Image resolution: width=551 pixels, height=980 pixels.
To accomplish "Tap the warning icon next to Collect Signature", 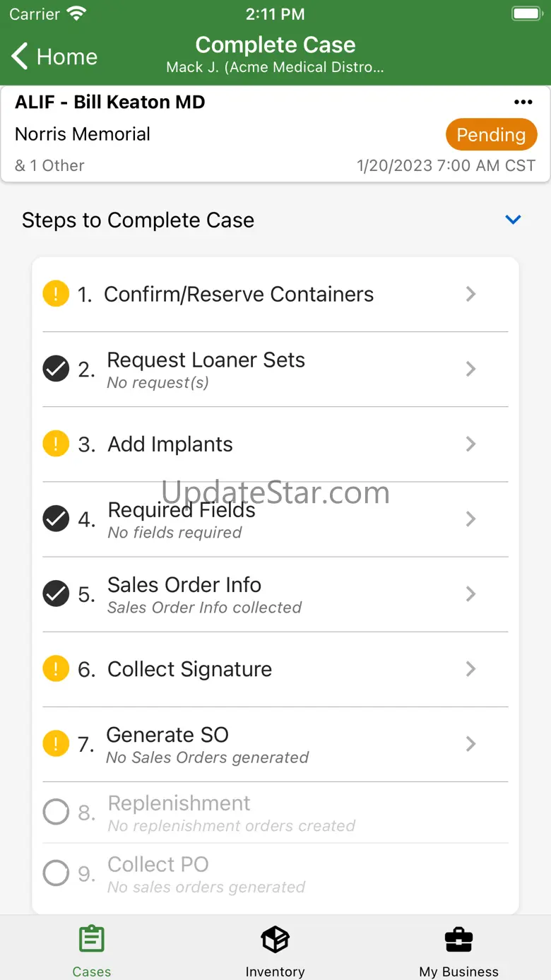I will (x=56, y=668).
